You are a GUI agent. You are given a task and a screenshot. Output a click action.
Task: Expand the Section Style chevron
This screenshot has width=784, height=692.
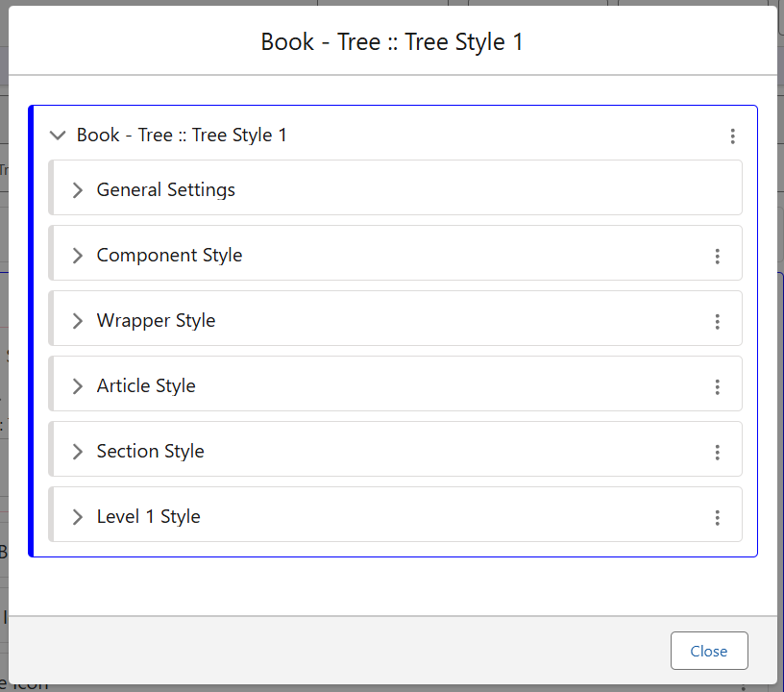78,452
